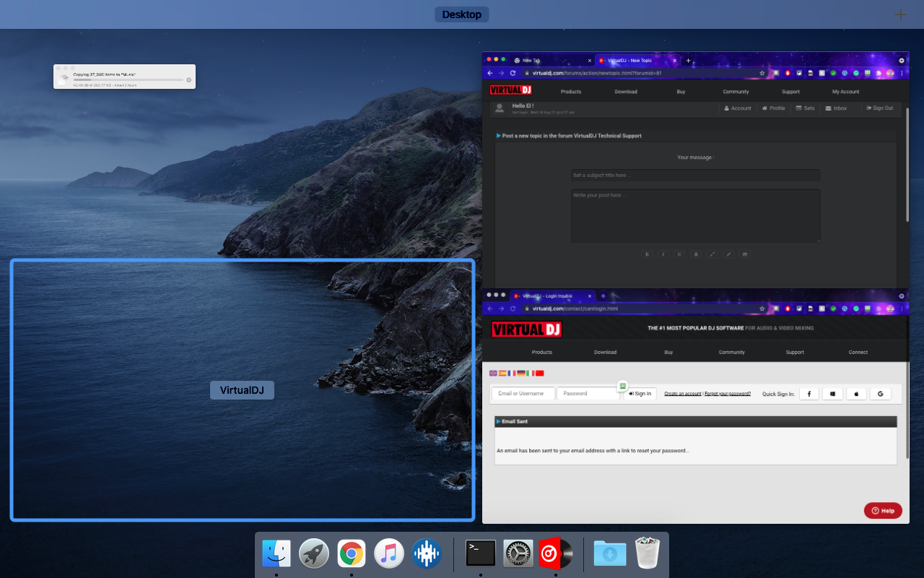
Task: Open Launchpad rocket icon in Dock
Action: tap(314, 554)
